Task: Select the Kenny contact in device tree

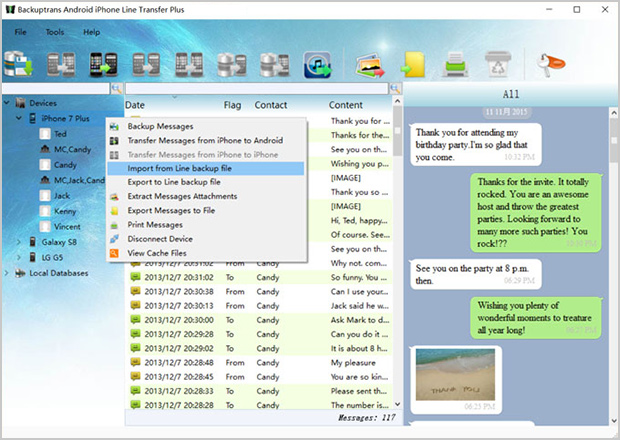Action: tap(65, 213)
